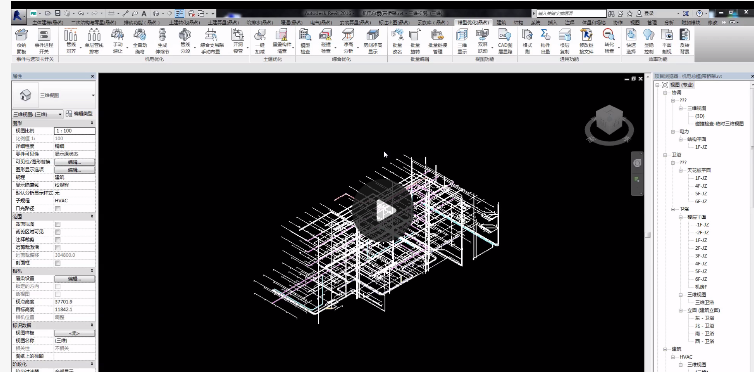Click the dual-screen linkage monitor icon
The height and width of the screenshot is (372, 754).
(482, 34)
